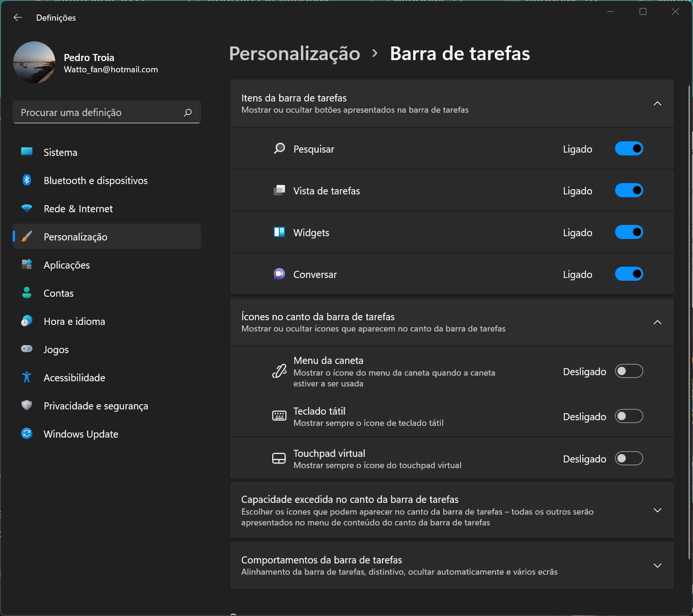The width and height of the screenshot is (693, 616).
Task: Enable the Menu da caneta toggle
Action: [x=629, y=371]
